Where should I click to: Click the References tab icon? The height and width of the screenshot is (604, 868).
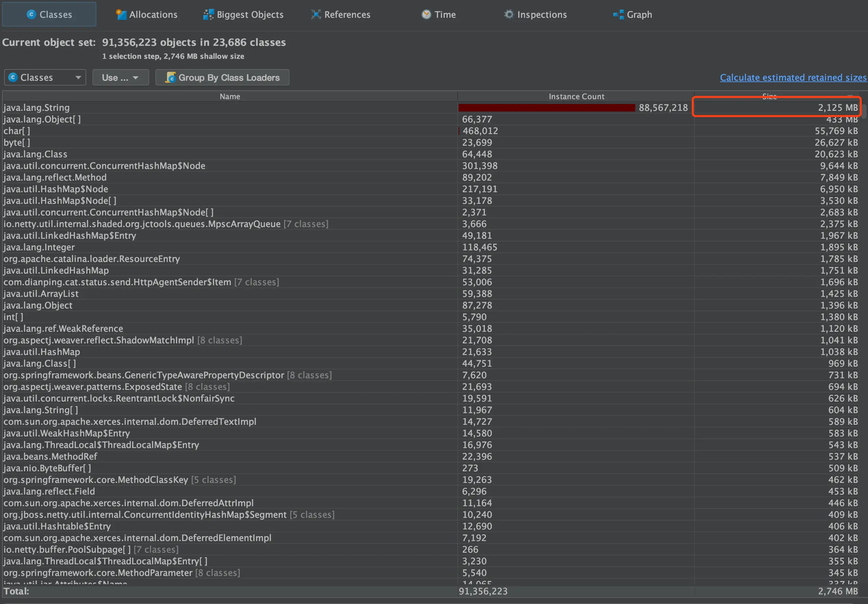point(316,14)
